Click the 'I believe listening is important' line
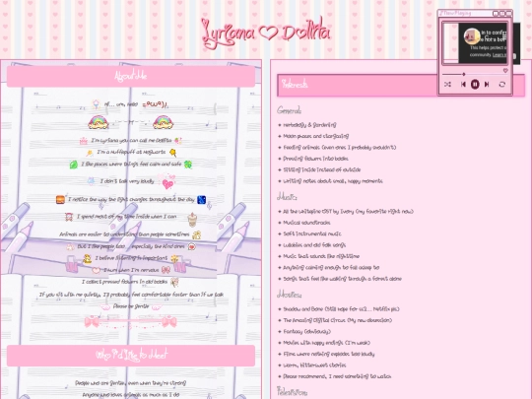Screen dimensions: 532x399 point(131,258)
